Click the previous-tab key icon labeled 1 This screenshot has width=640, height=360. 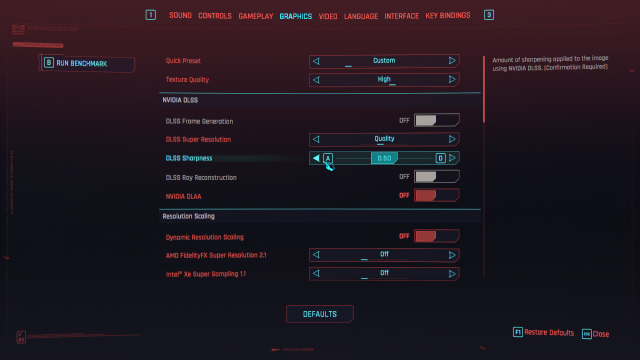click(151, 15)
